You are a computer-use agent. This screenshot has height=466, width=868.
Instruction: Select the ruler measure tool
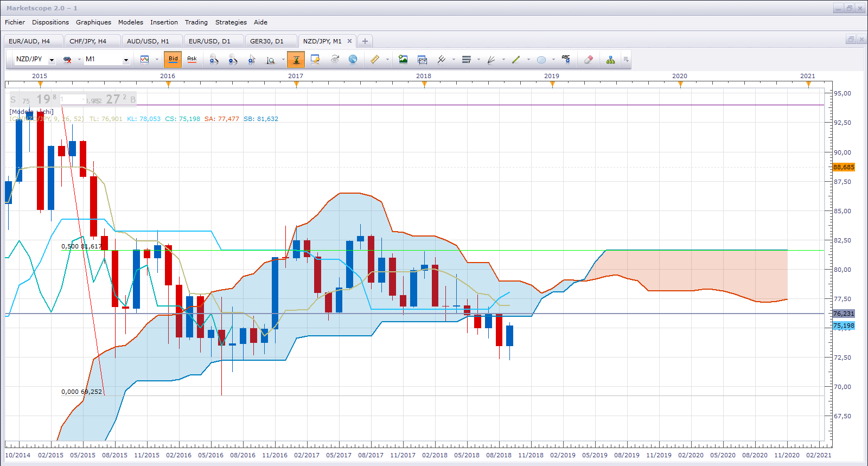pos(375,60)
